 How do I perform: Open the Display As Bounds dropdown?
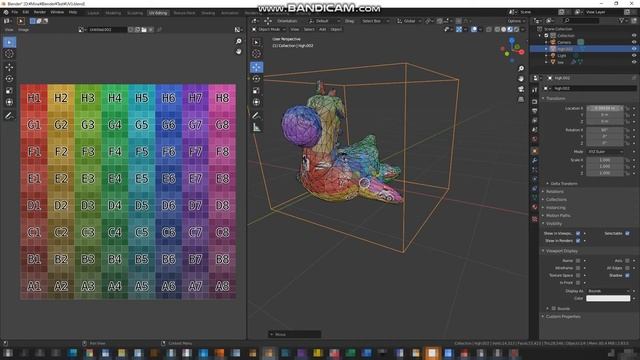(x=608, y=291)
